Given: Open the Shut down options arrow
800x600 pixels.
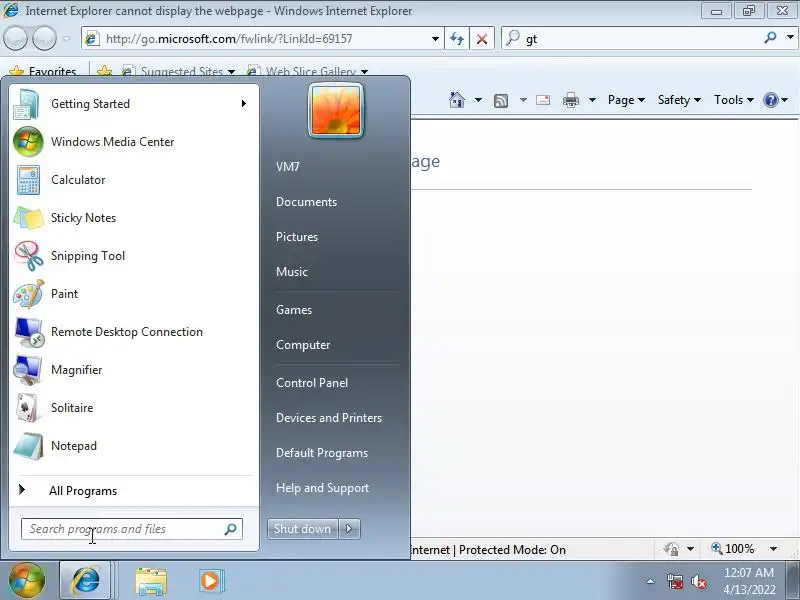Looking at the screenshot, I should point(349,529).
